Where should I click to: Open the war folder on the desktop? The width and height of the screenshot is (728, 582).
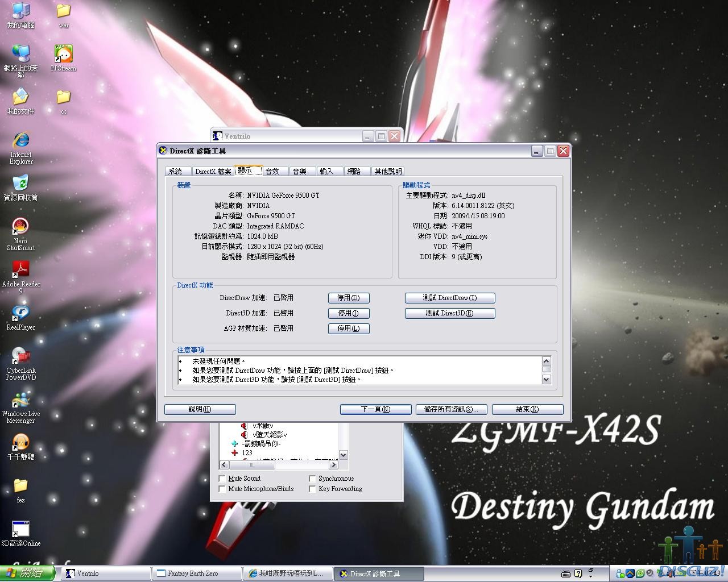pos(64,15)
